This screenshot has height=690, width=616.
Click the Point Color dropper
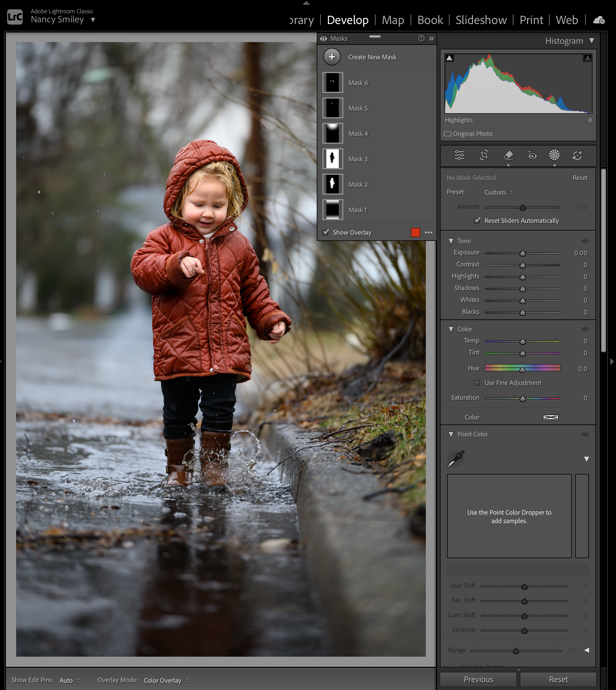[456, 459]
